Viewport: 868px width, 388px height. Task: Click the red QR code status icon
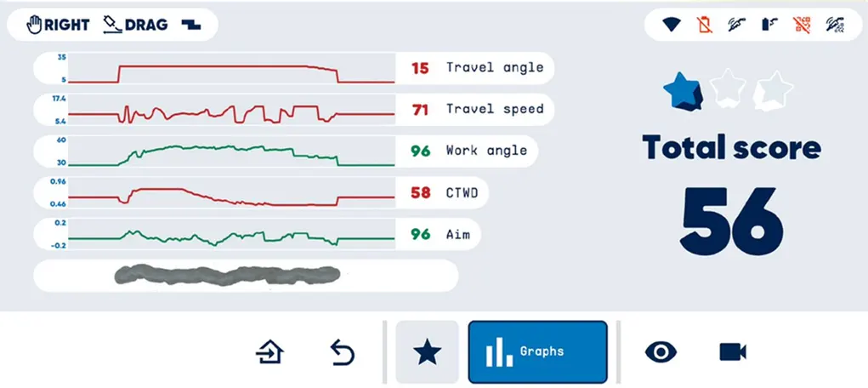[802, 25]
